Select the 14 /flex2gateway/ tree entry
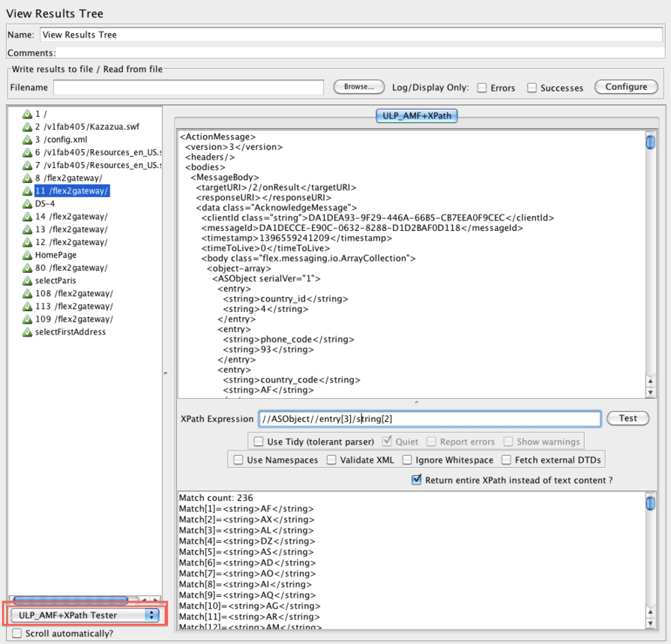Image resolution: width=671 pixels, height=644 pixels. click(71, 217)
